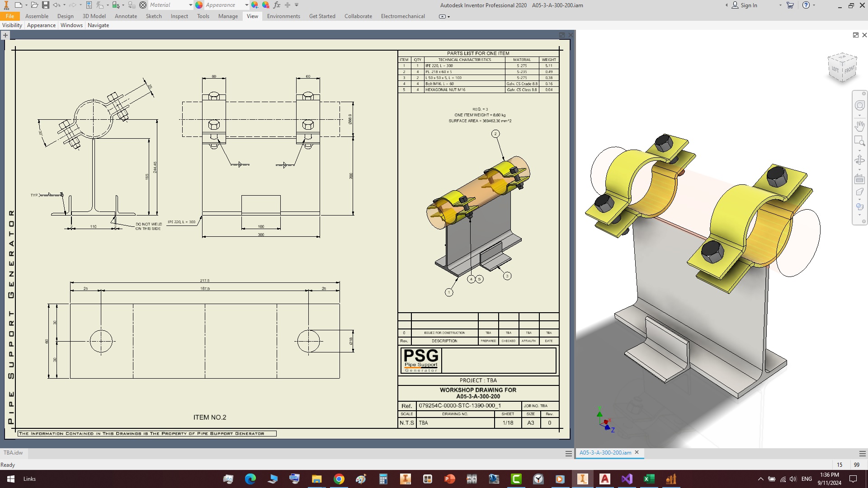Image resolution: width=868 pixels, height=488 pixels.
Task: Click the Save icon in quick access toolbar
Action: pos(45,5)
